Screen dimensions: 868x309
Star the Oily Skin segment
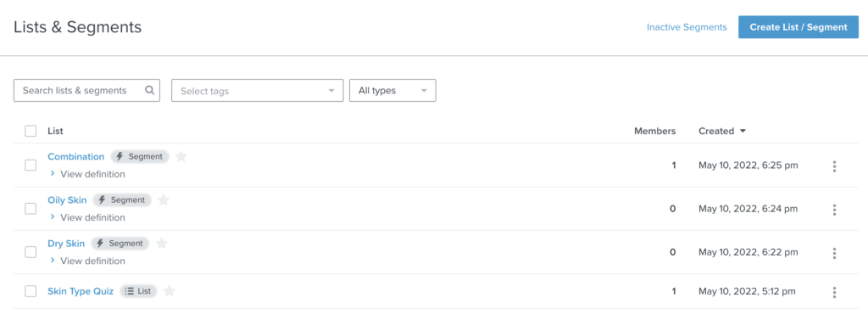click(164, 199)
